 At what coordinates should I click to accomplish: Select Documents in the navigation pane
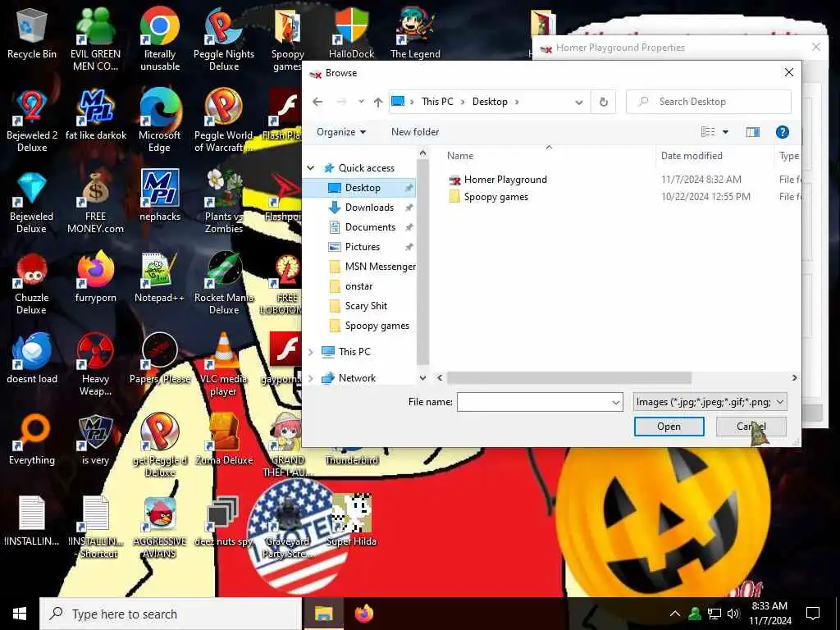click(370, 227)
